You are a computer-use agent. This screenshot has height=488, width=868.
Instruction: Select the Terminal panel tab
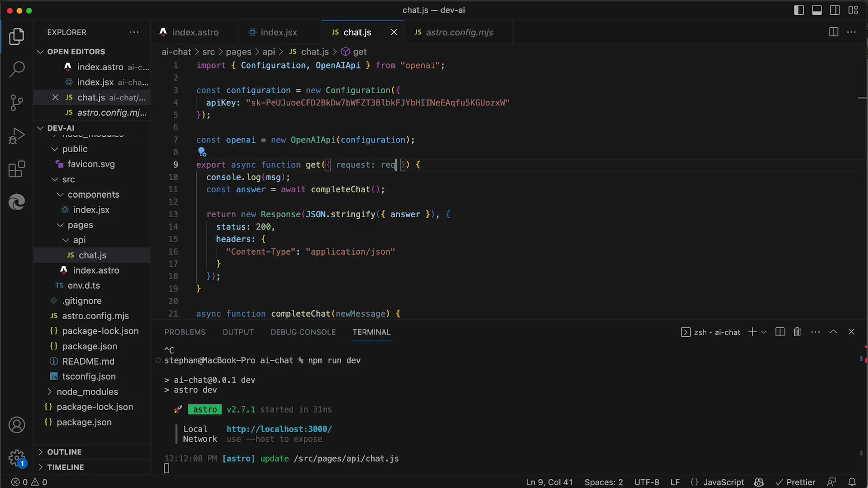(x=371, y=332)
